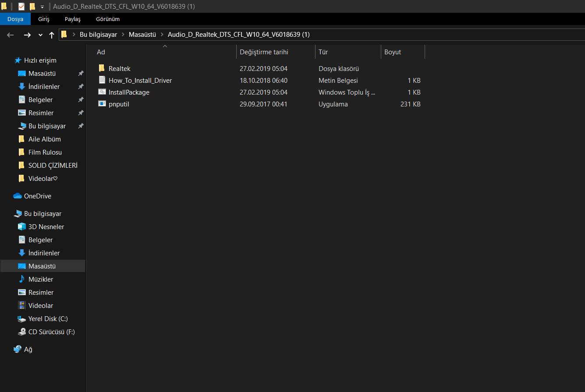The height and width of the screenshot is (392, 585).
Task: Click the folder icon at the address bar start
Action: tap(64, 34)
